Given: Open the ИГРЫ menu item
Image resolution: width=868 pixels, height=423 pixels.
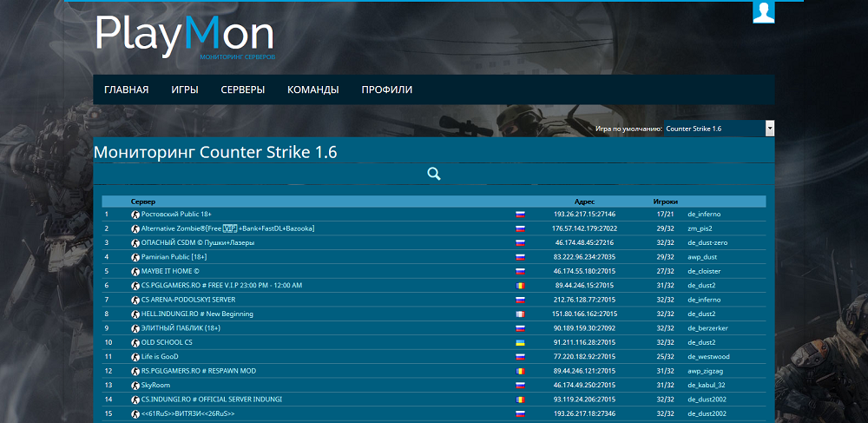Looking at the screenshot, I should click(x=185, y=89).
